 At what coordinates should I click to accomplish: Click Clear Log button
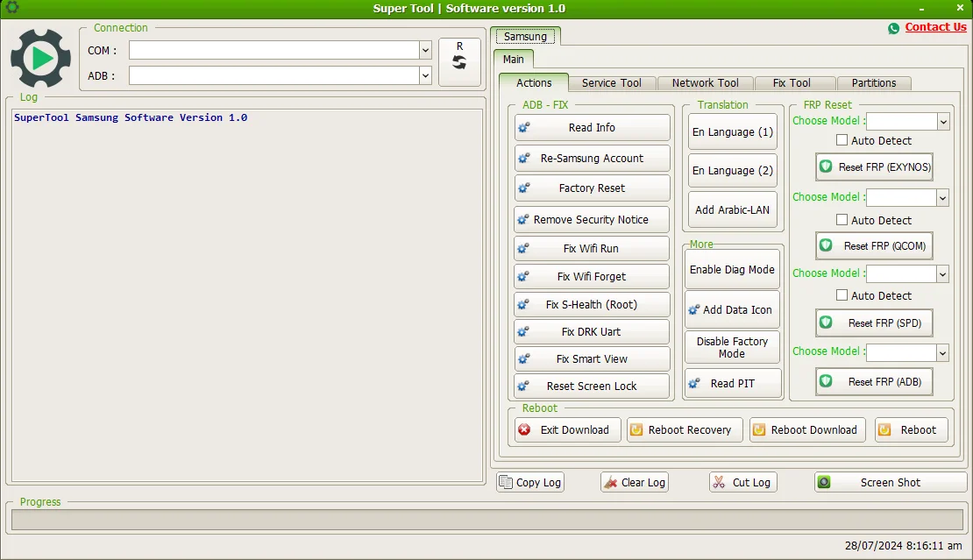pyautogui.click(x=635, y=482)
